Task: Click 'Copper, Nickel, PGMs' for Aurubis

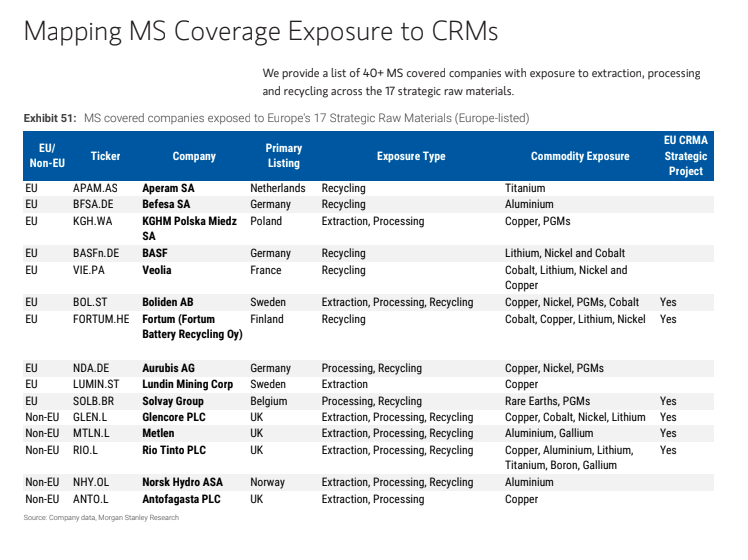Action: [x=554, y=368]
